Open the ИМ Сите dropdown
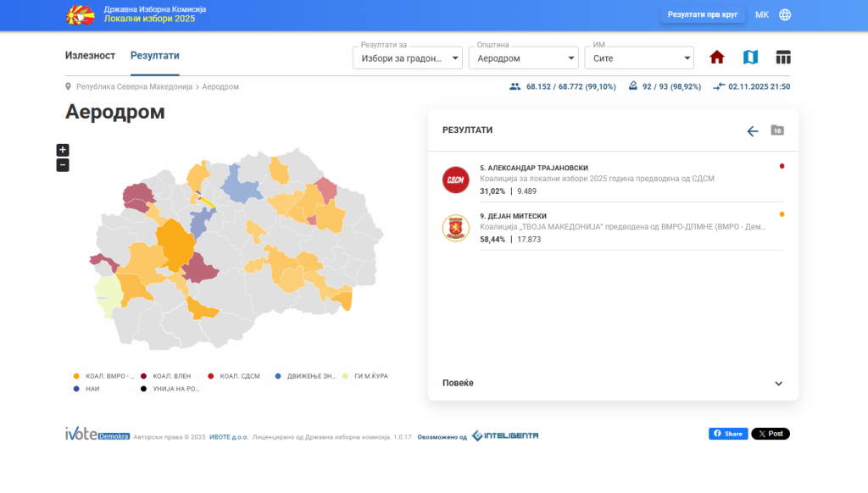Screen dimensions: 868x493 639,58
